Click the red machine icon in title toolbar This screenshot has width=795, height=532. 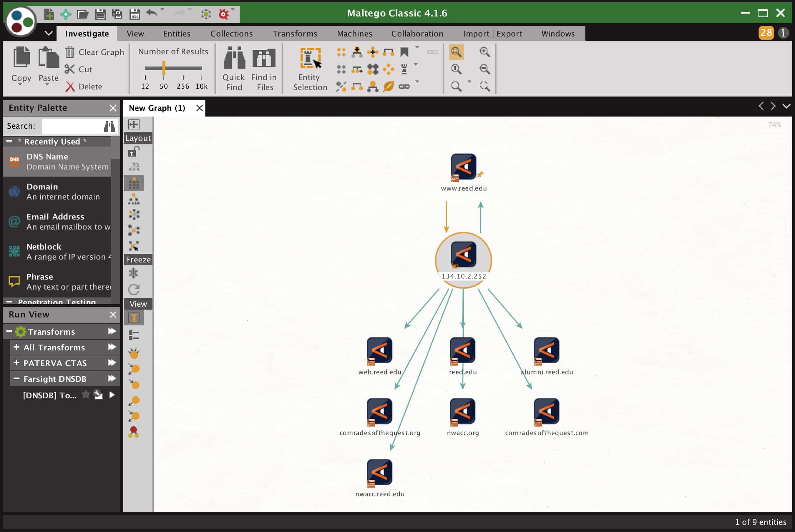224,14
